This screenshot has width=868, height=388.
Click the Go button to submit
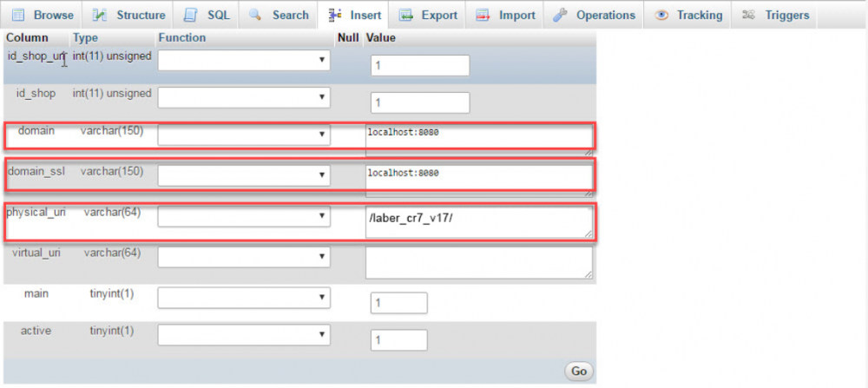[579, 372]
